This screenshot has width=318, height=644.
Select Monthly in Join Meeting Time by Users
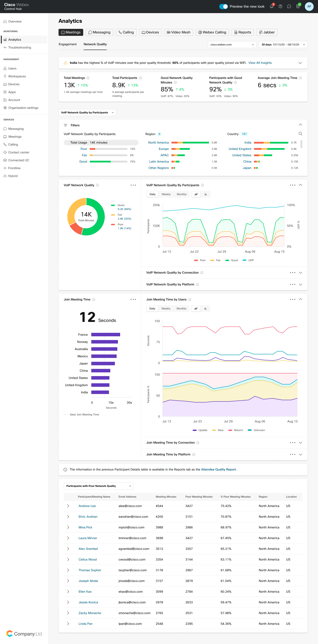coord(181,309)
